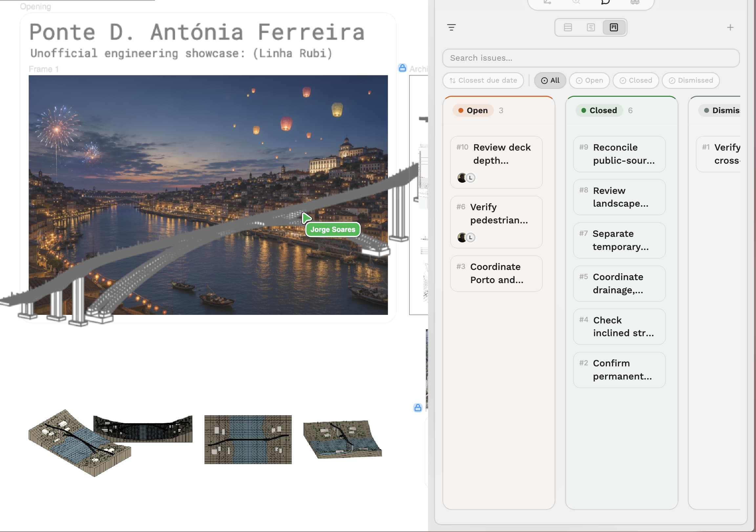Image resolution: width=756 pixels, height=532 pixels.
Task: Open issue #5 Coordinate drainage
Action: [x=619, y=284]
